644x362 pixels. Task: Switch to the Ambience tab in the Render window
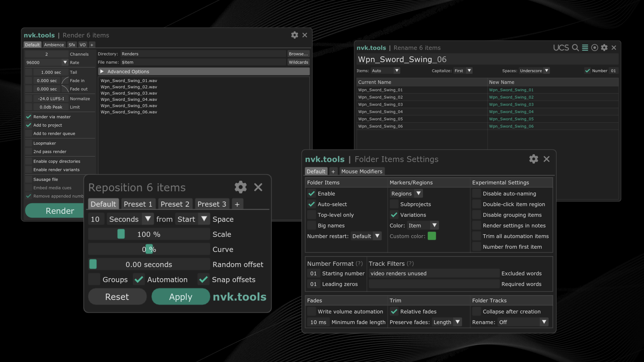click(54, 45)
